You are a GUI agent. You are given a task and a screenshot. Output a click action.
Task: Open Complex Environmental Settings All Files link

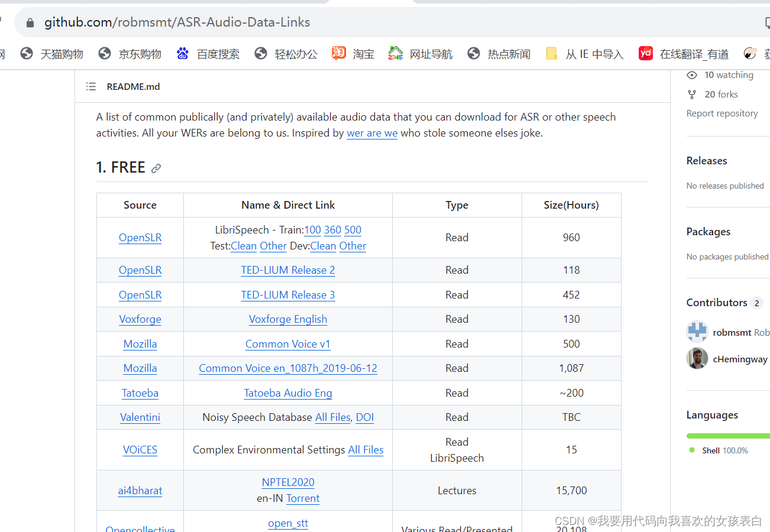pos(365,450)
